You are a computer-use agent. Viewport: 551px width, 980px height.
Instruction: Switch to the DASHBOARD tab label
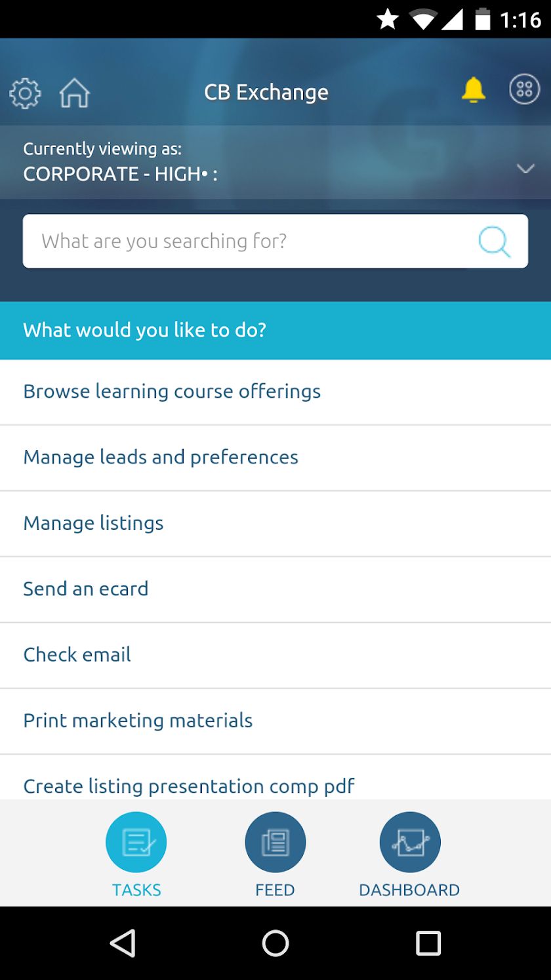click(x=409, y=890)
